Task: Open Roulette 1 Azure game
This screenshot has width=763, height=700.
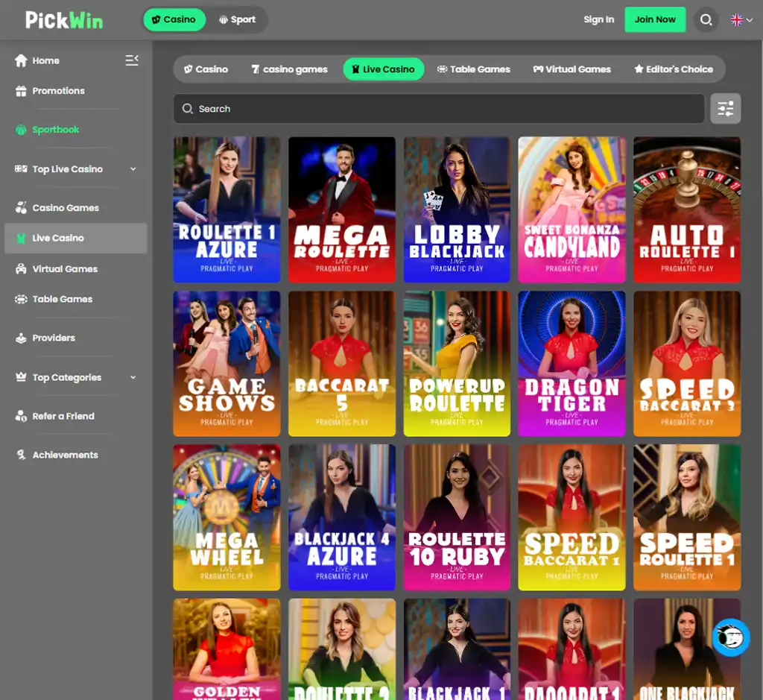Action: click(x=227, y=209)
